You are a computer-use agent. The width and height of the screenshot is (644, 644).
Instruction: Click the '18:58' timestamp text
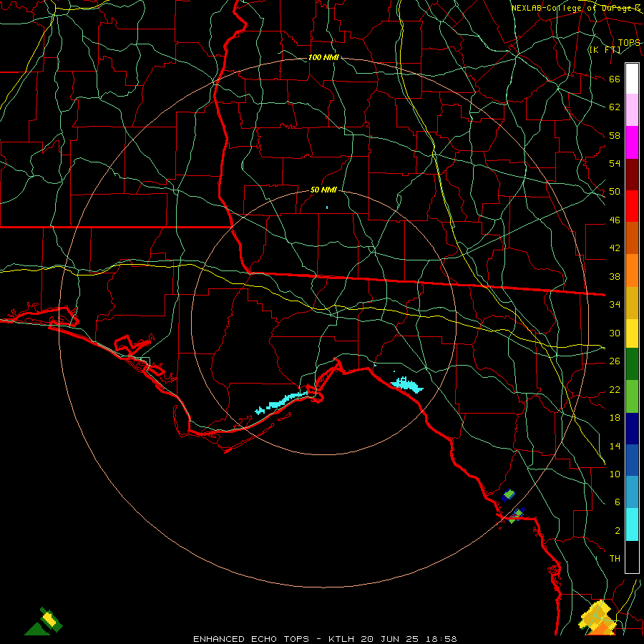441,639
